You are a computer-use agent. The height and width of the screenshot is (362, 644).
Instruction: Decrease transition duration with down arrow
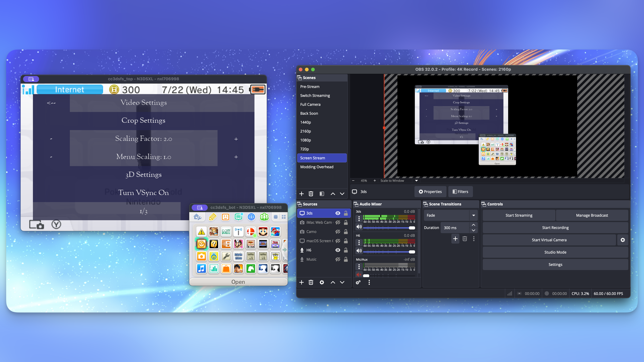coord(474,230)
